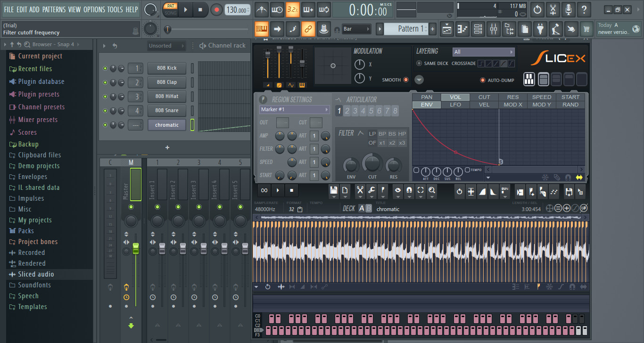
Task: Open the Marker #1 region dropdown
Action: click(294, 109)
